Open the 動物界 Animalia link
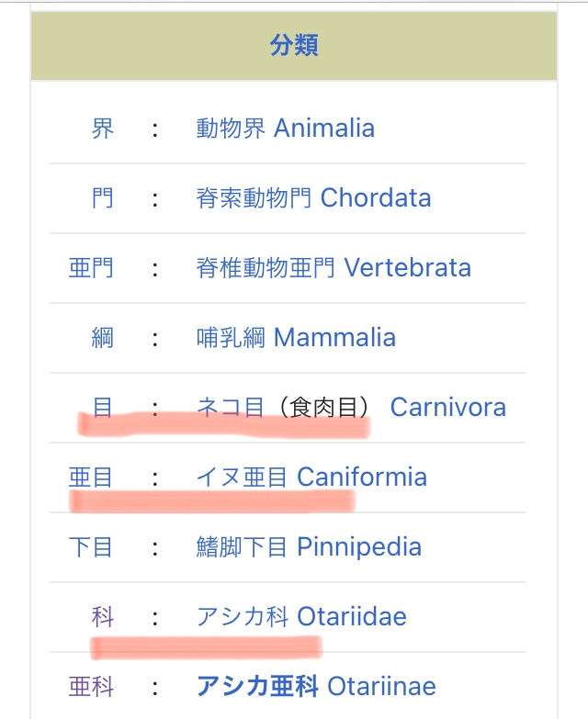588x719 pixels. 285,128
